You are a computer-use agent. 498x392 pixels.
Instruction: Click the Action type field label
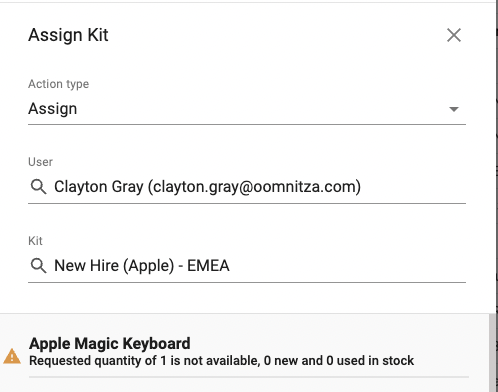59,84
